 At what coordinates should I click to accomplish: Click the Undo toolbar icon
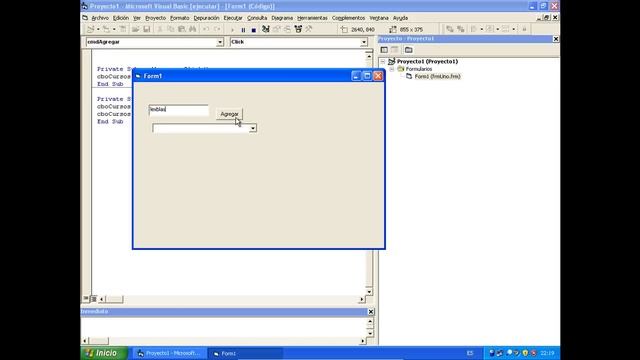(x=206, y=29)
